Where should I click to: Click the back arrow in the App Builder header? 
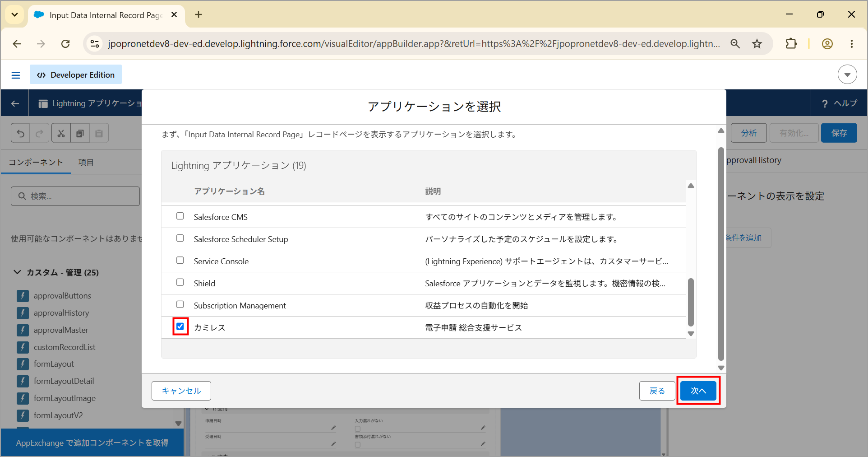[x=15, y=103]
